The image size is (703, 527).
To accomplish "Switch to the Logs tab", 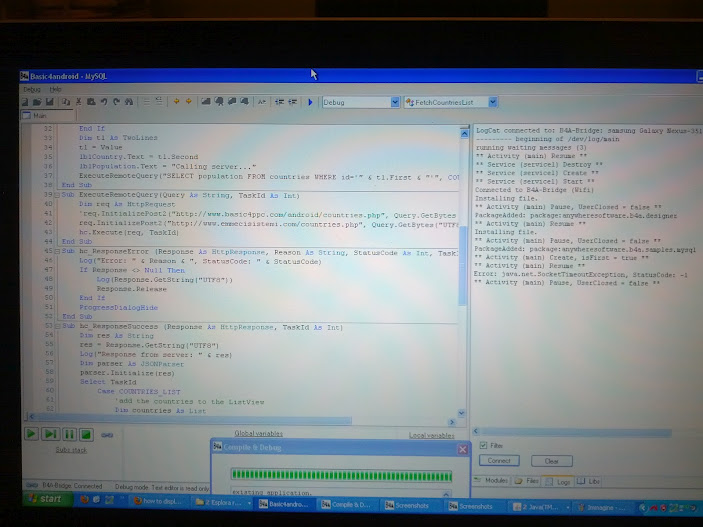I will (558, 482).
